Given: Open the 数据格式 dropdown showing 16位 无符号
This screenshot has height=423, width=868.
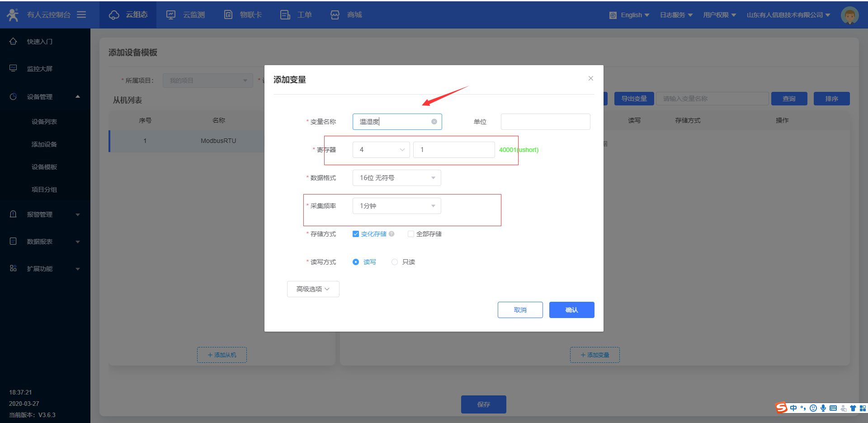Looking at the screenshot, I should click(396, 178).
